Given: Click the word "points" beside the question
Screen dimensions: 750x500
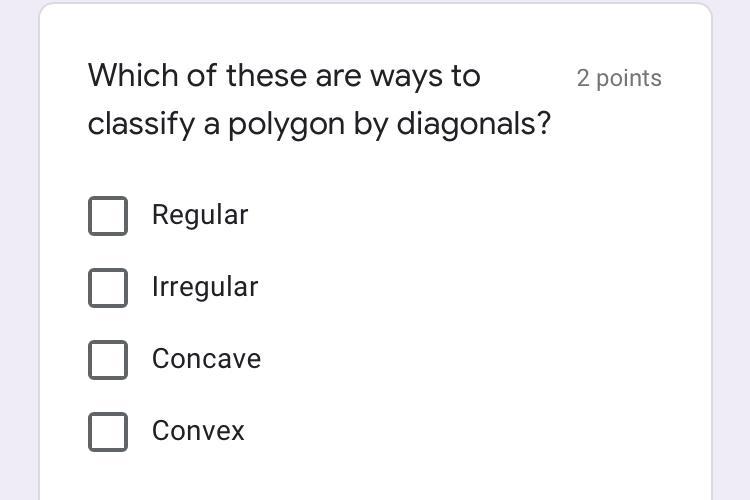Looking at the screenshot, I should pyautogui.click(x=629, y=79).
